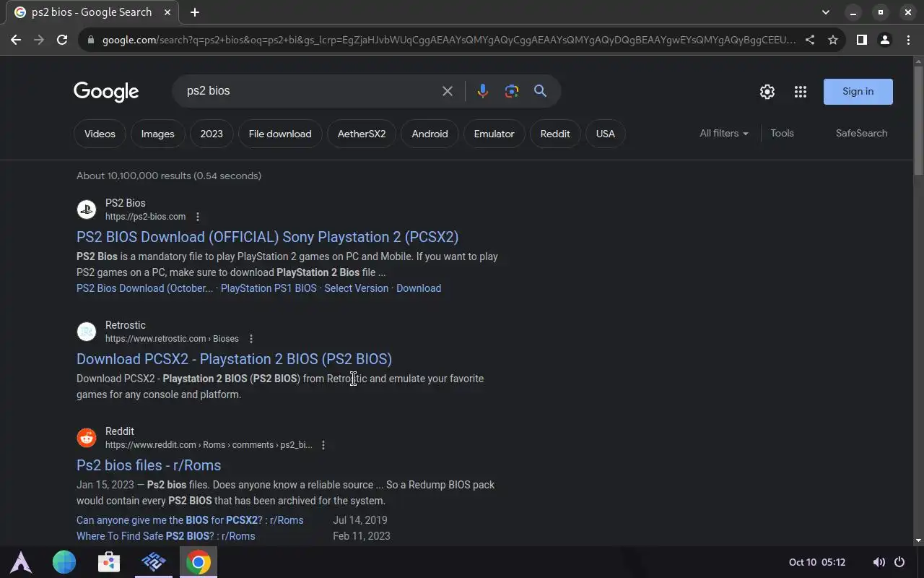This screenshot has width=924, height=578.
Task: View site information lock icon
Action: click(x=90, y=40)
